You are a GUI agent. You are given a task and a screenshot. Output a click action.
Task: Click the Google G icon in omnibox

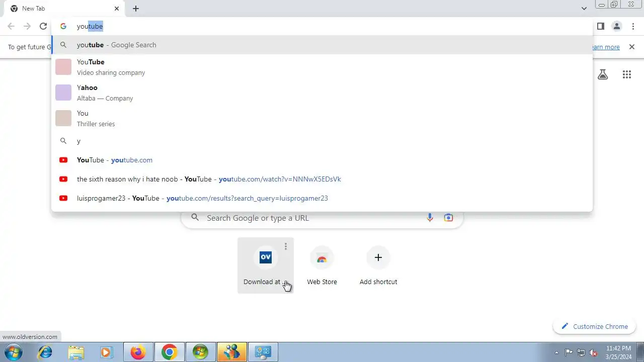pos(63,26)
